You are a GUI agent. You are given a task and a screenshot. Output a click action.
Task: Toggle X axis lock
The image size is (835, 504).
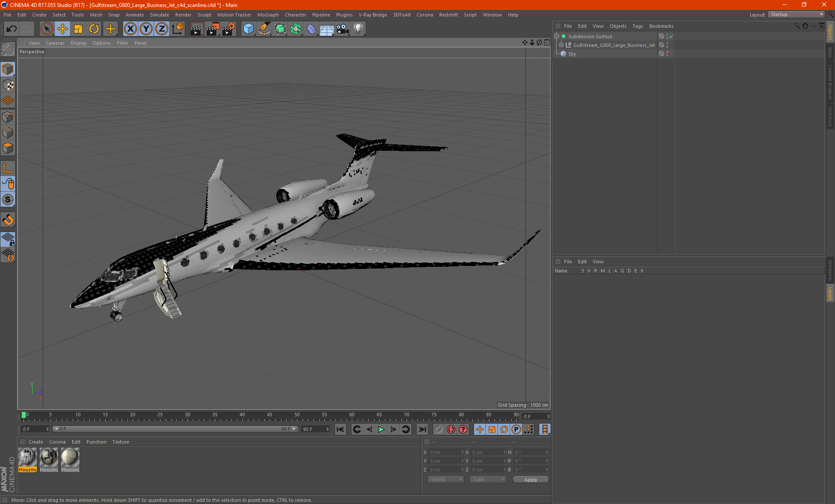click(x=130, y=29)
